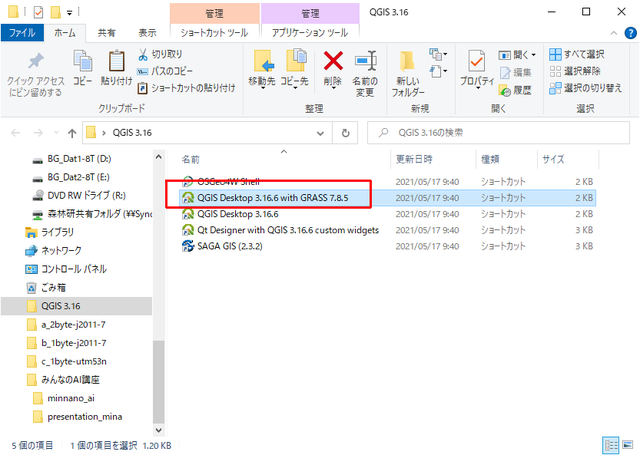Open the Easy access dropdown in 新規 group
Viewport: 640px width, 455px height.
click(x=438, y=71)
